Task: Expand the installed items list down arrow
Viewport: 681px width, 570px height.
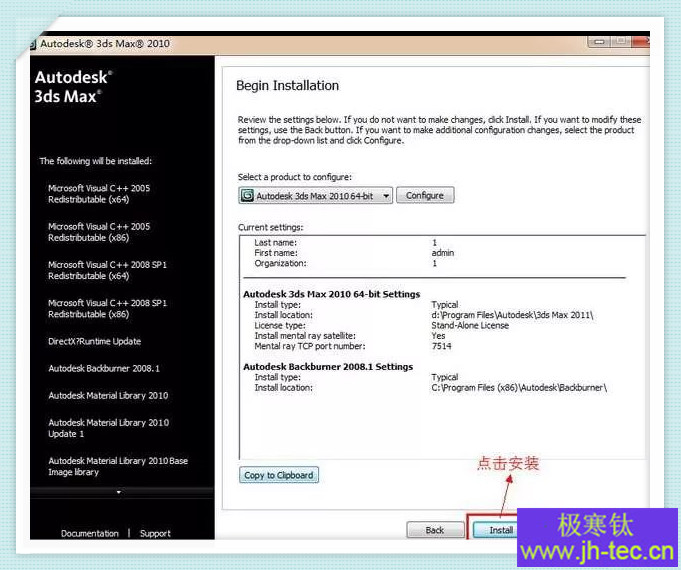Action: pyautogui.click(x=119, y=492)
